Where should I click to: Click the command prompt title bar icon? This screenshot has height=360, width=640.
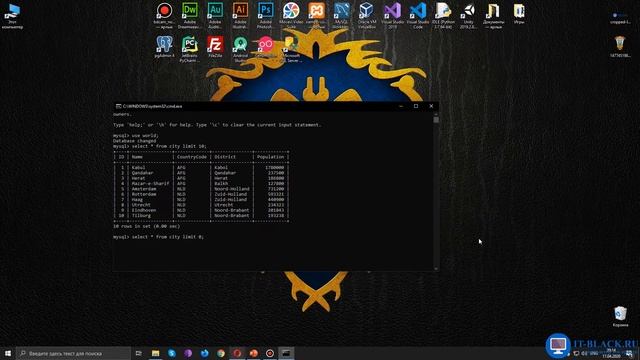pos(118,106)
